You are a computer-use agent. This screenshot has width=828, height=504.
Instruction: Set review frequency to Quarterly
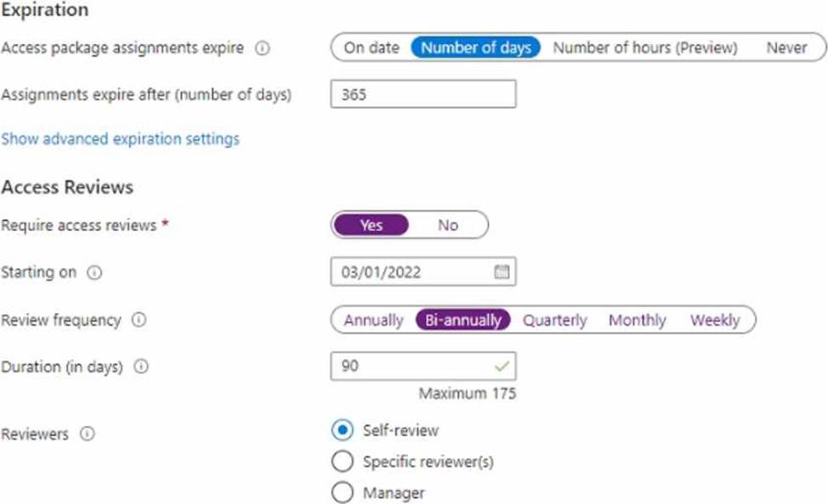[555, 320]
